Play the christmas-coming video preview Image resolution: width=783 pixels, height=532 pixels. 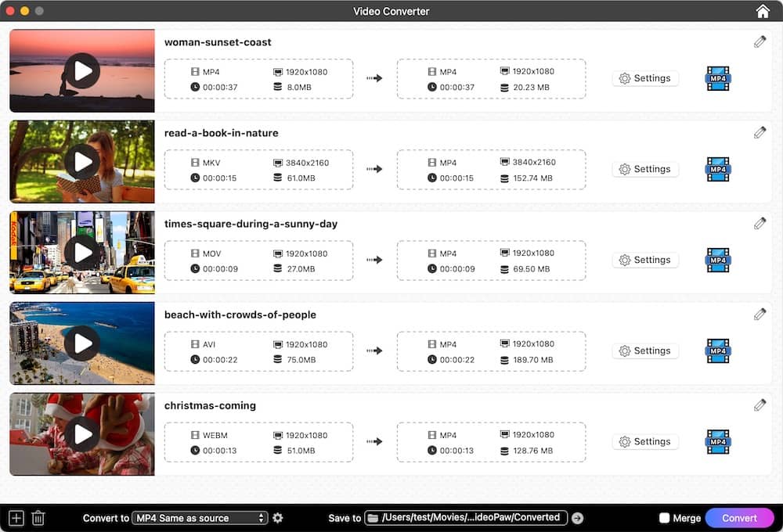[81, 433]
